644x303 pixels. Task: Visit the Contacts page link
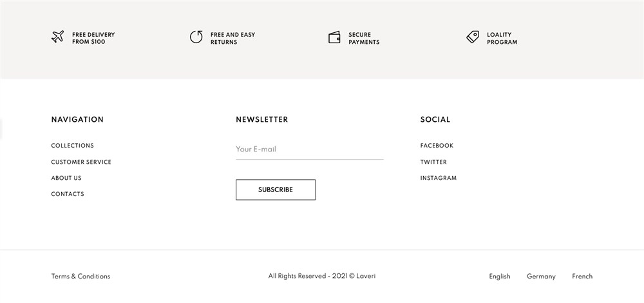(x=68, y=194)
